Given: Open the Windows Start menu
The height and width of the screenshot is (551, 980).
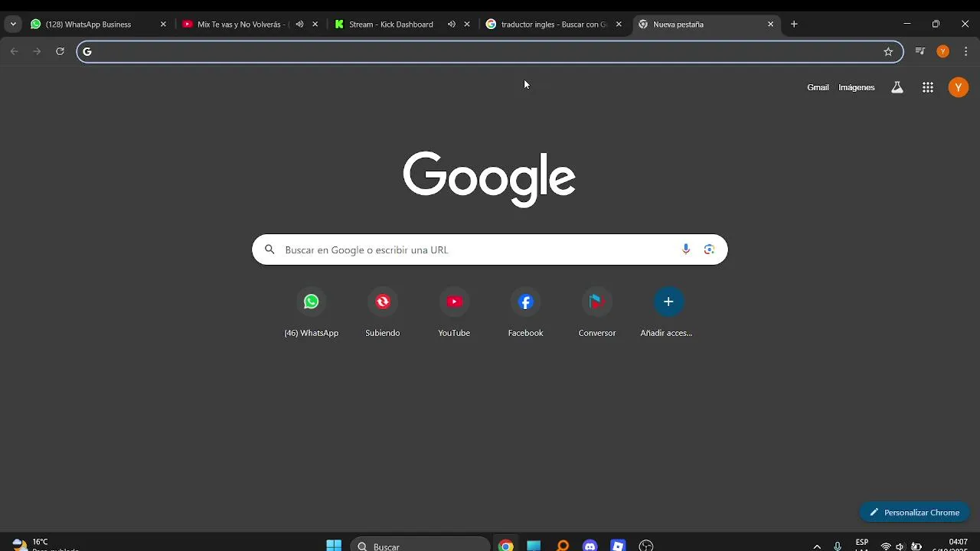Looking at the screenshot, I should (x=334, y=546).
